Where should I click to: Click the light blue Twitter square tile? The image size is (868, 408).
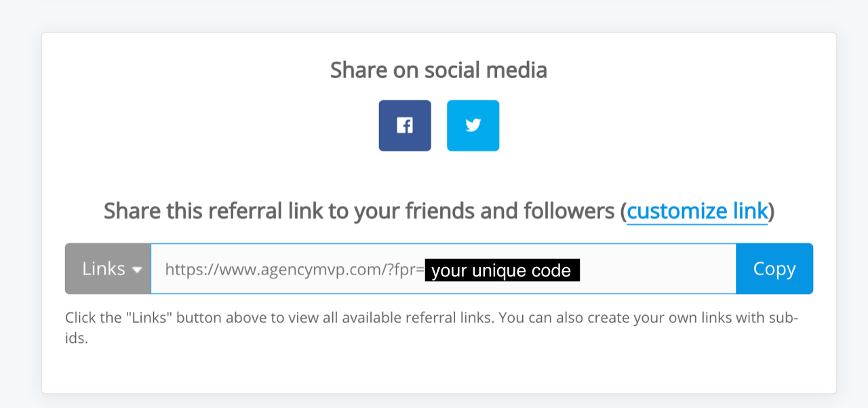click(x=473, y=125)
